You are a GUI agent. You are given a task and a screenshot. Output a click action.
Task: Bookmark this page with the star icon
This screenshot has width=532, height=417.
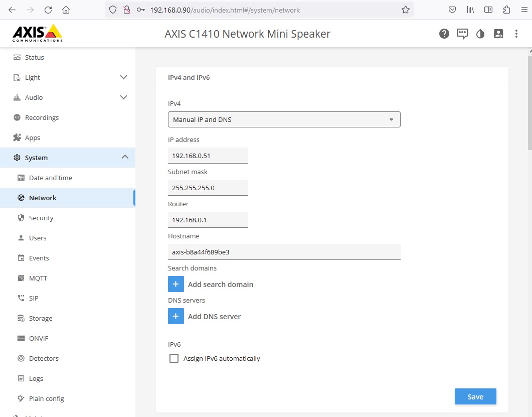click(x=406, y=10)
